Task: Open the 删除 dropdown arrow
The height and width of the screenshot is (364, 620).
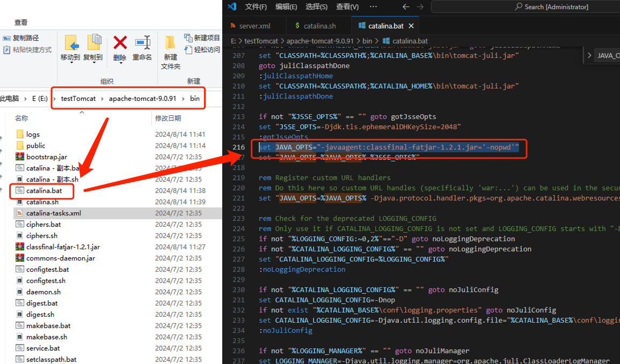Action: tap(121, 63)
